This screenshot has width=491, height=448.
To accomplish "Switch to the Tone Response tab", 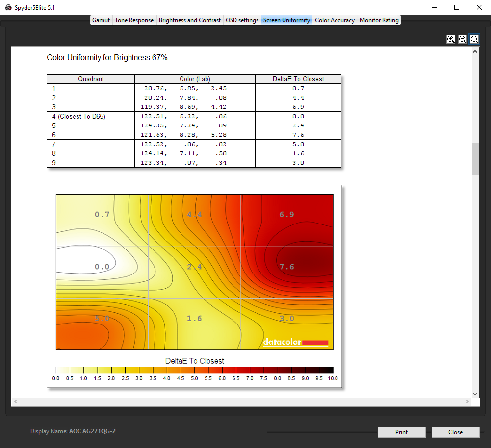I will pyautogui.click(x=134, y=20).
